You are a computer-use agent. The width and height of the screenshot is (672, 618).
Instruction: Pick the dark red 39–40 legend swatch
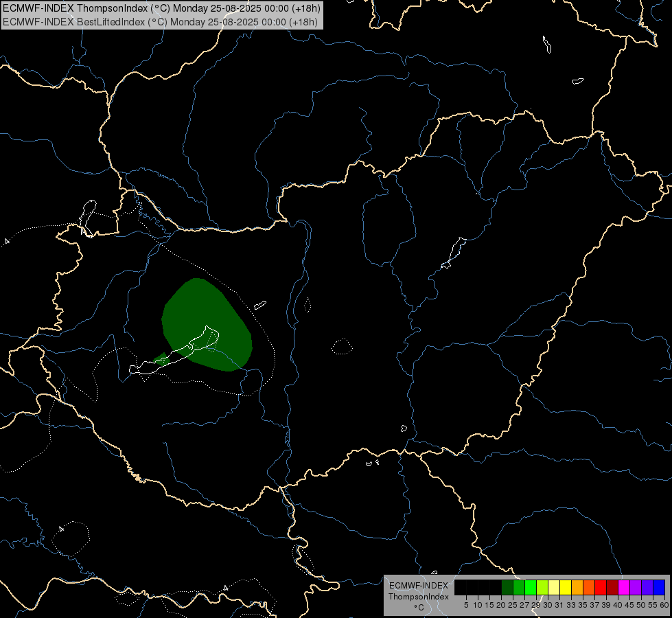[x=612, y=587]
